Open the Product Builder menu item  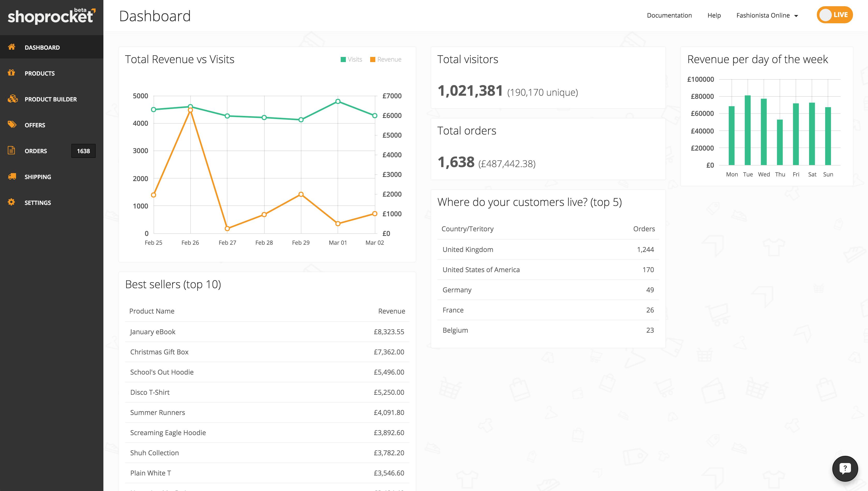coord(51,99)
